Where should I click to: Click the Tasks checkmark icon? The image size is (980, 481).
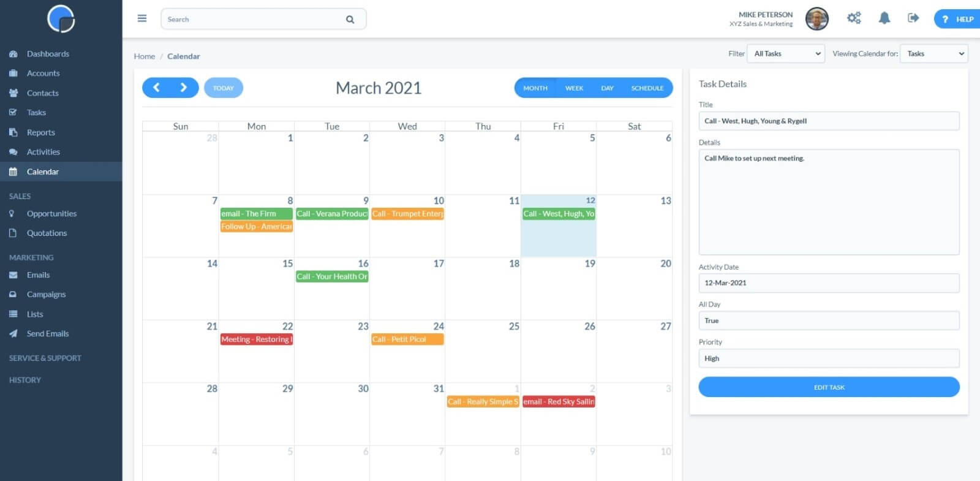[x=13, y=112]
